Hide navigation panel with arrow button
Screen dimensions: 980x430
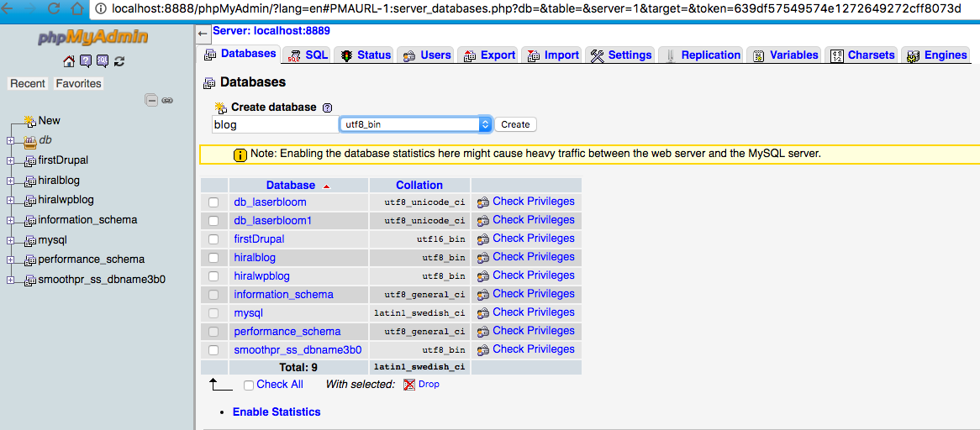click(x=202, y=34)
